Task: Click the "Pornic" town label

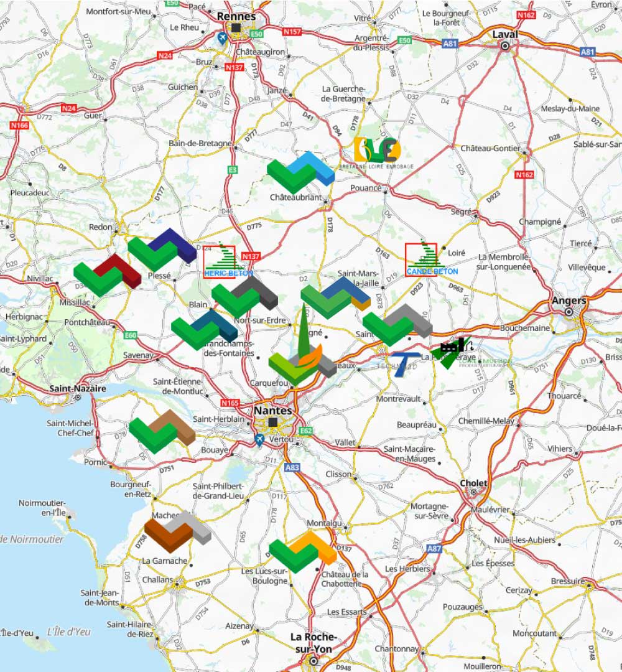Action: (x=95, y=462)
